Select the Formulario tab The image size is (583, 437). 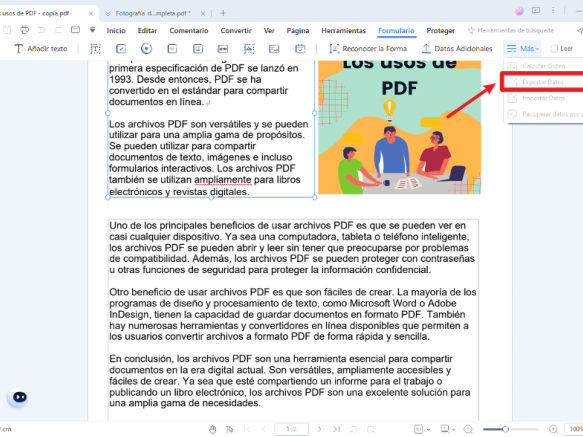396,30
